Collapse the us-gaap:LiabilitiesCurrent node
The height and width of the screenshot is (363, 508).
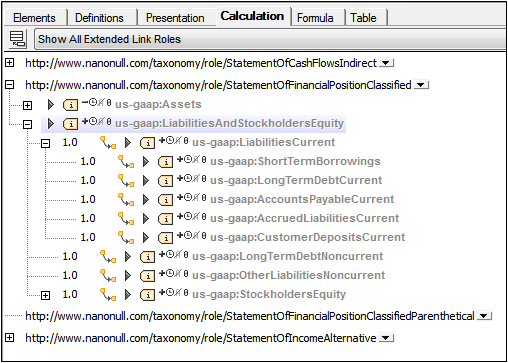[45, 144]
